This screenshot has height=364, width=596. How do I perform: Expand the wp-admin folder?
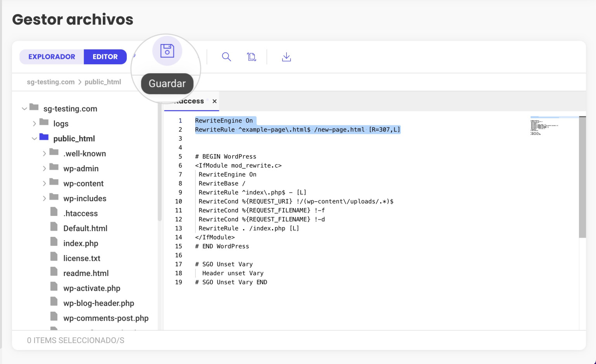coord(44,169)
